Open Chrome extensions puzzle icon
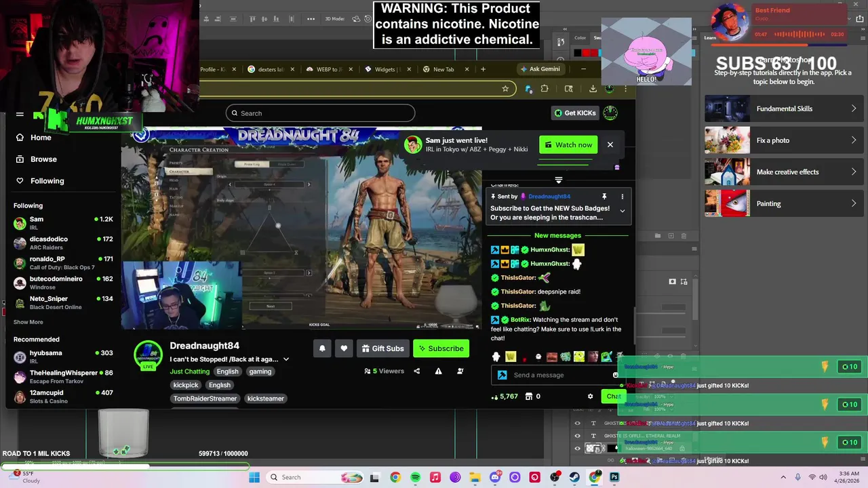This screenshot has width=868, height=488. pyautogui.click(x=544, y=89)
